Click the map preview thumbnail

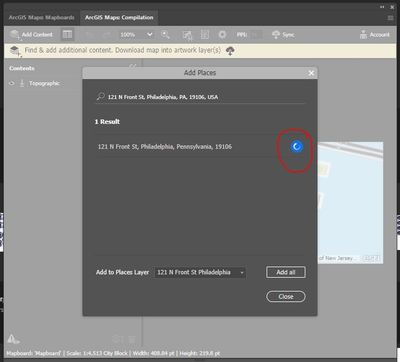tap(350, 203)
